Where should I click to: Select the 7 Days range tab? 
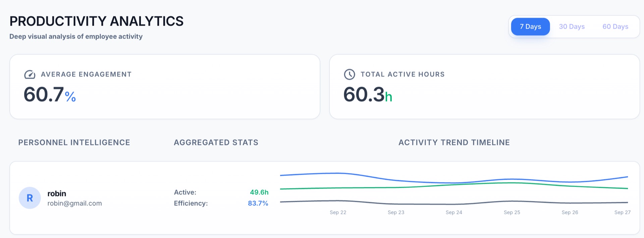(x=530, y=26)
